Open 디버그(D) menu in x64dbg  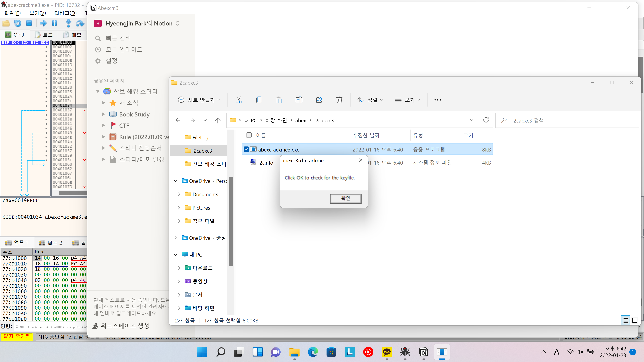(x=65, y=13)
